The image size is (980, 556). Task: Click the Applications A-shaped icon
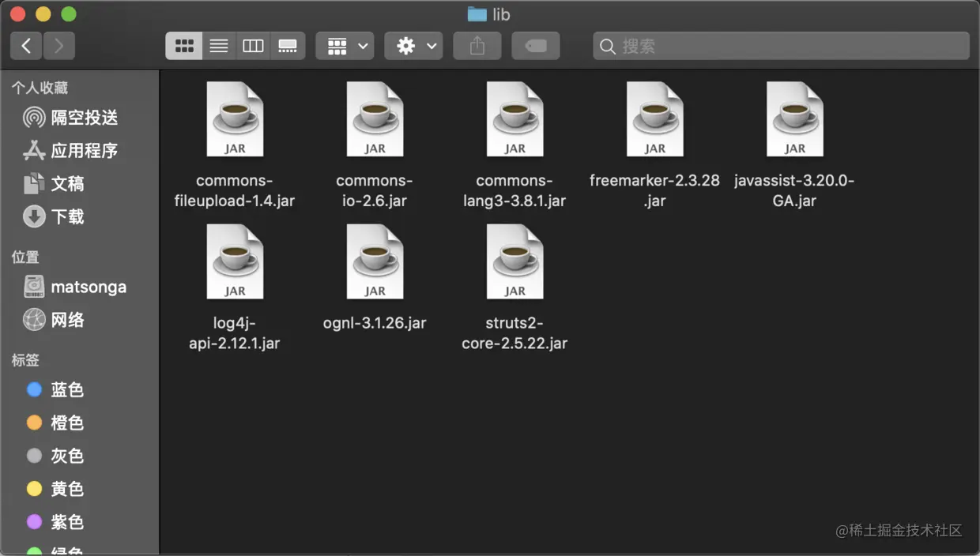[x=34, y=151]
